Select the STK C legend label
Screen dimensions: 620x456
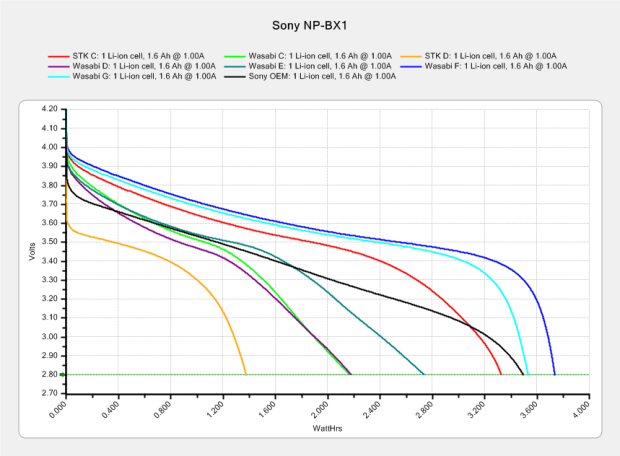pos(138,56)
